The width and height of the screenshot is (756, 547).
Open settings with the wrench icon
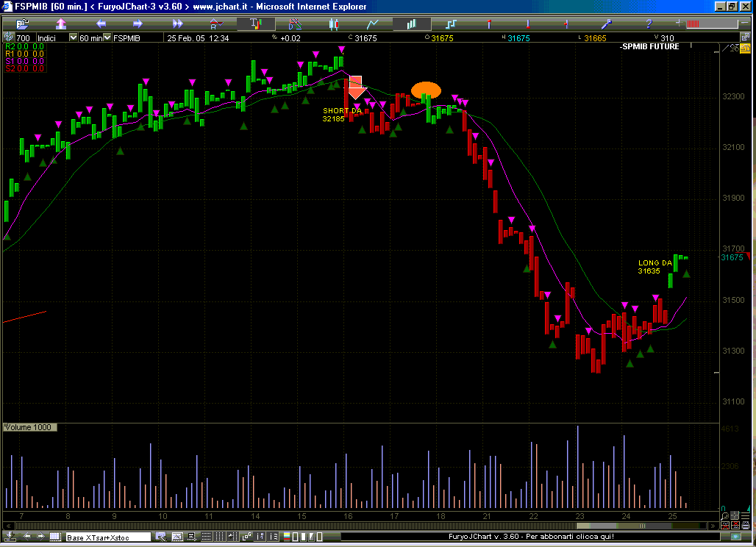point(607,24)
